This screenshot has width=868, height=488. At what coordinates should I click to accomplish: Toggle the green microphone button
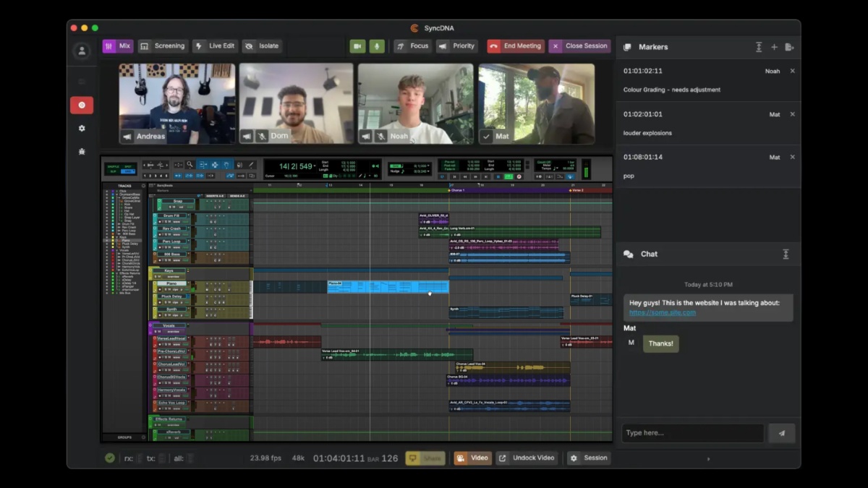click(x=376, y=46)
